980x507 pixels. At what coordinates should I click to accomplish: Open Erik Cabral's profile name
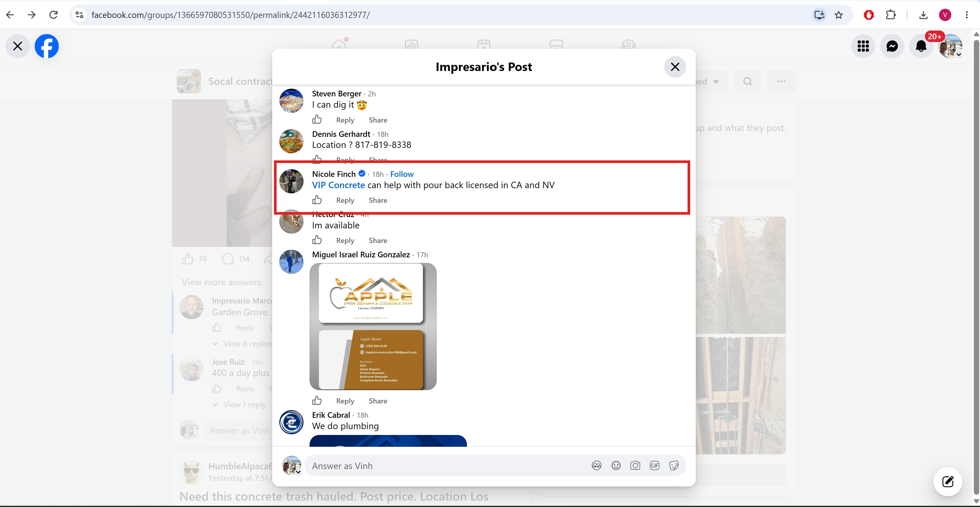(x=331, y=415)
